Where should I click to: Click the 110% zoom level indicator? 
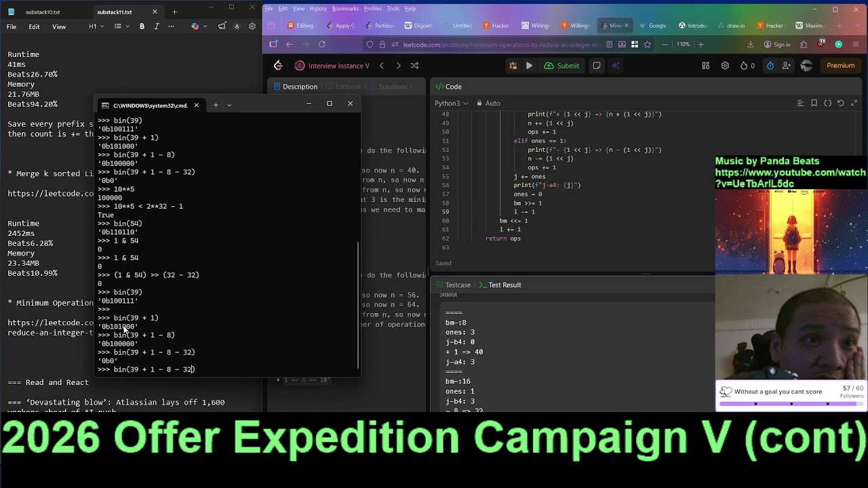[683, 45]
